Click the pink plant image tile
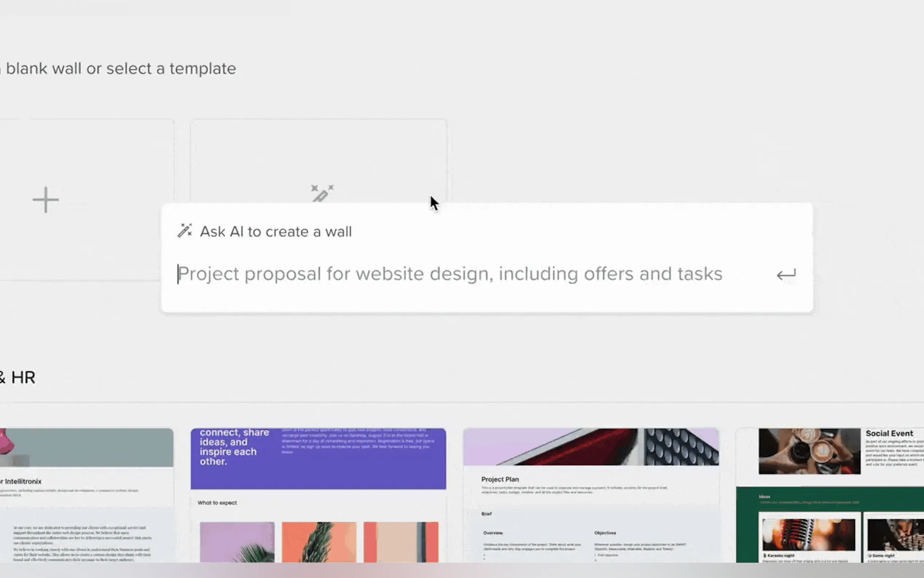This screenshot has width=924, height=578. 237,542
